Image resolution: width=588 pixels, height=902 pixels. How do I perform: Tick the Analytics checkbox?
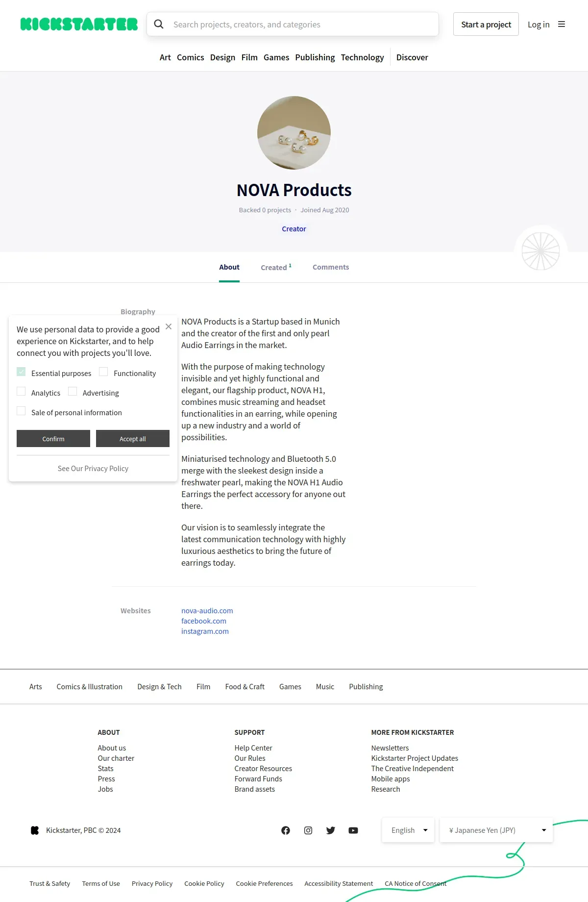click(21, 392)
